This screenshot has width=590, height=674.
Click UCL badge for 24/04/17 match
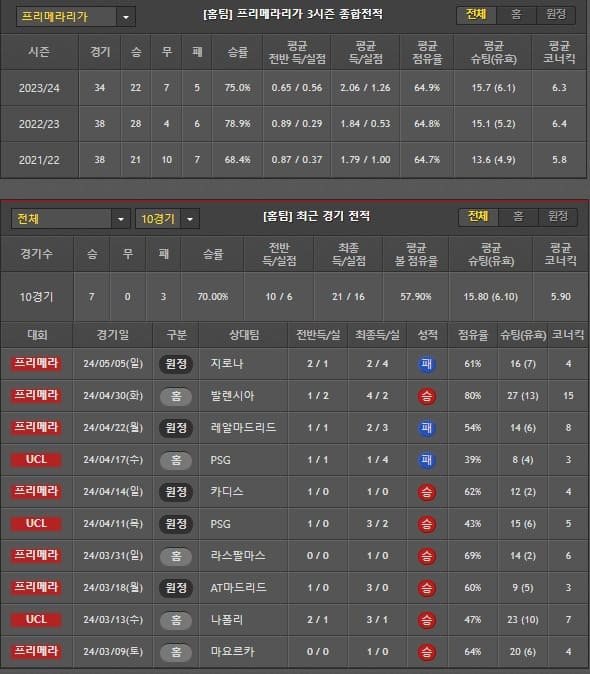click(36, 460)
